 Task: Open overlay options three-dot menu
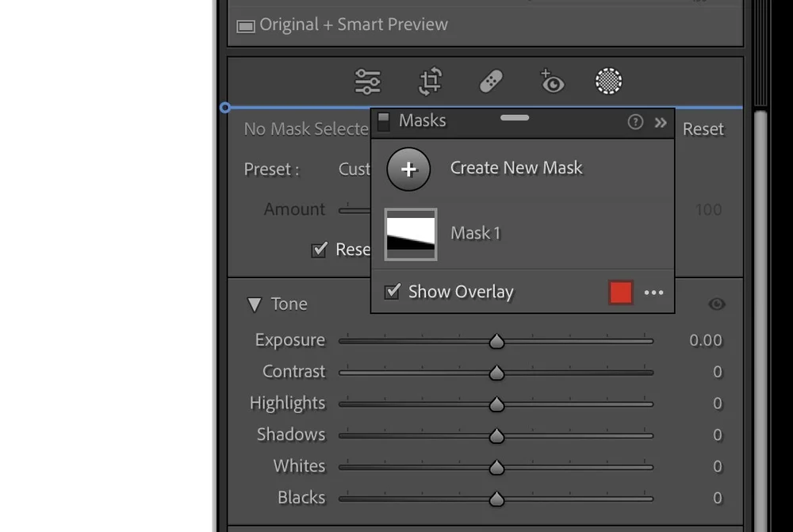click(654, 293)
